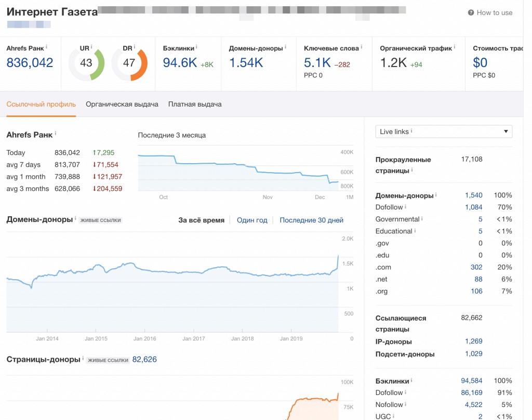Open Страницы-доноры count 82,626
Image resolution: width=532 pixels, height=420 pixels.
(x=144, y=360)
